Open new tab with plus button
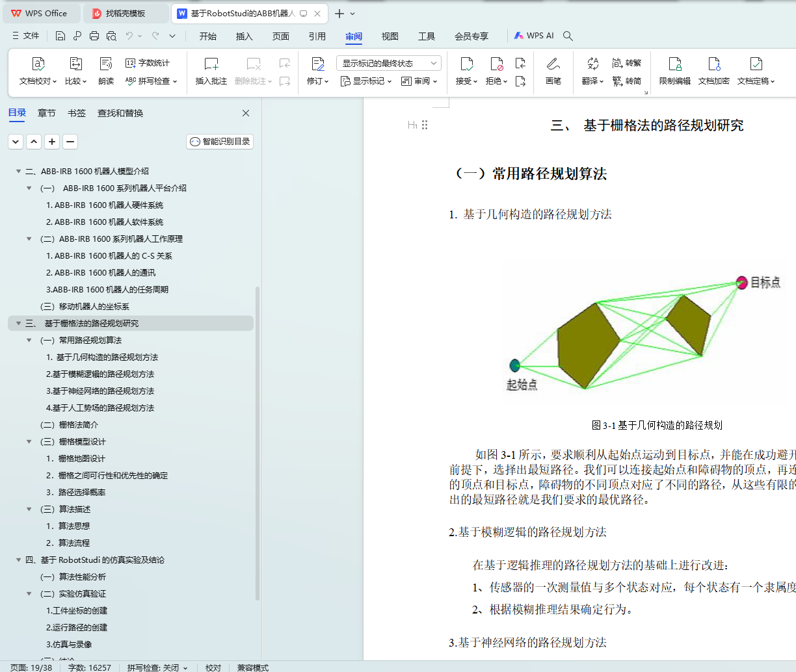 339,14
